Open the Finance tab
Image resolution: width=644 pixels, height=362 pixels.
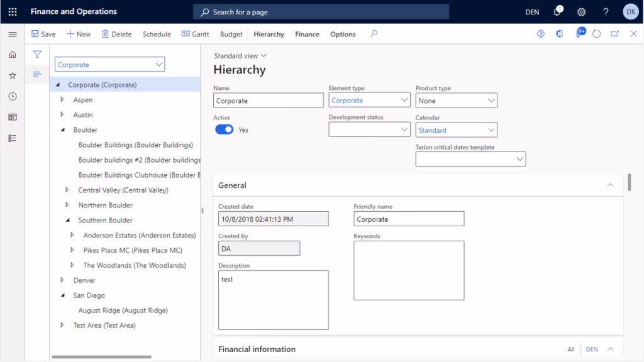pos(307,35)
